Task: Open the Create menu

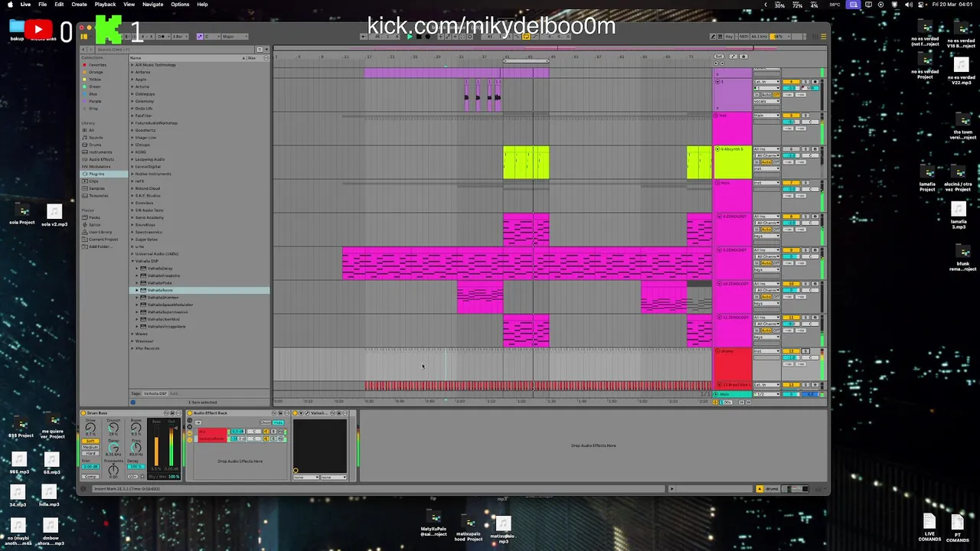Action: click(79, 5)
